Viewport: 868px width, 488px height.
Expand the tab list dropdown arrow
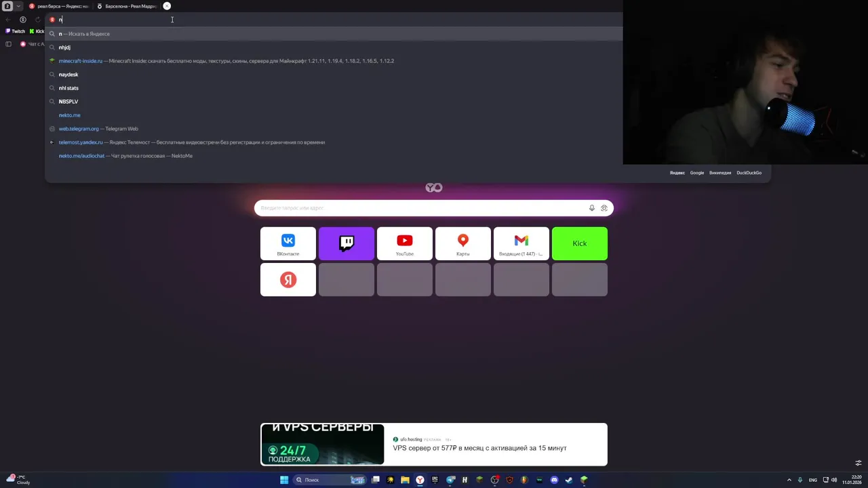18,6
